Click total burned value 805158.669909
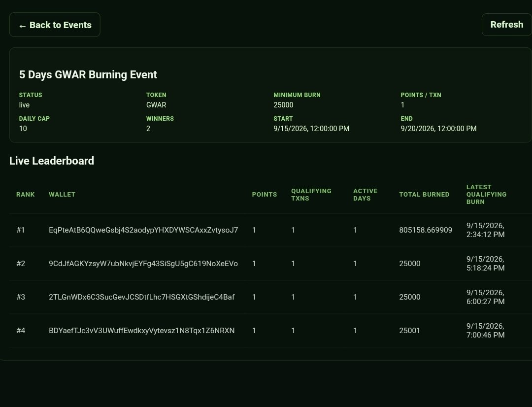The height and width of the screenshot is (407, 532). 426,230
